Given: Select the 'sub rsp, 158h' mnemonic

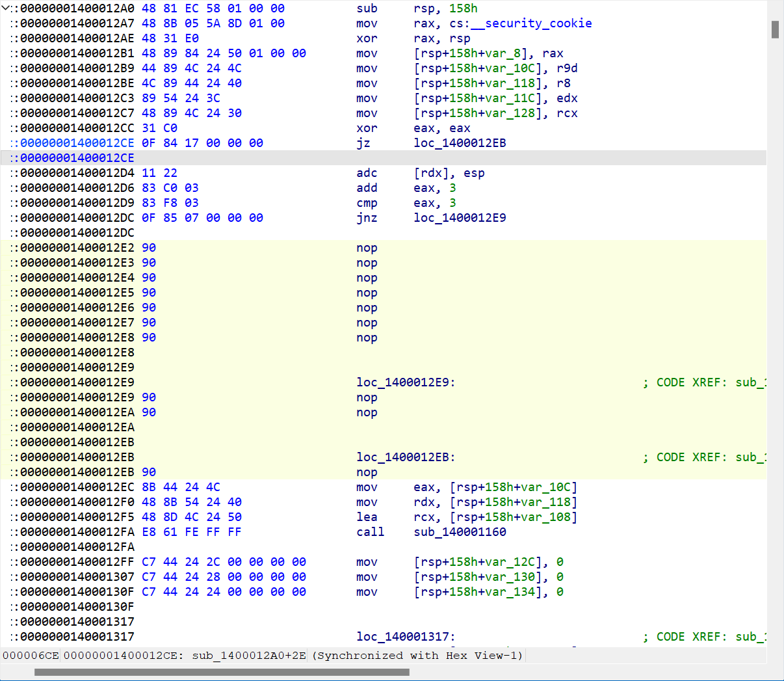Looking at the screenshot, I should click(367, 8).
